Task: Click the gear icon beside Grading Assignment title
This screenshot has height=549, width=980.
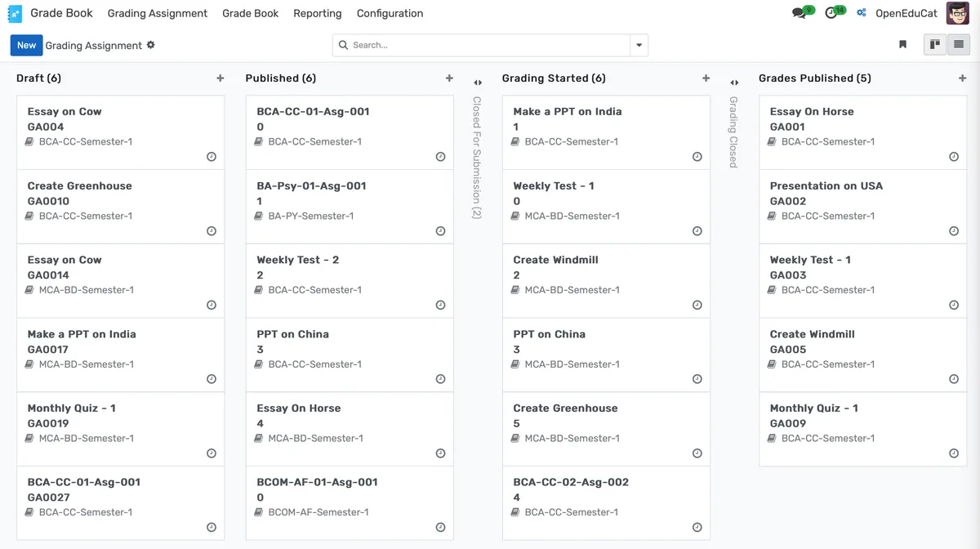Action: tap(151, 46)
